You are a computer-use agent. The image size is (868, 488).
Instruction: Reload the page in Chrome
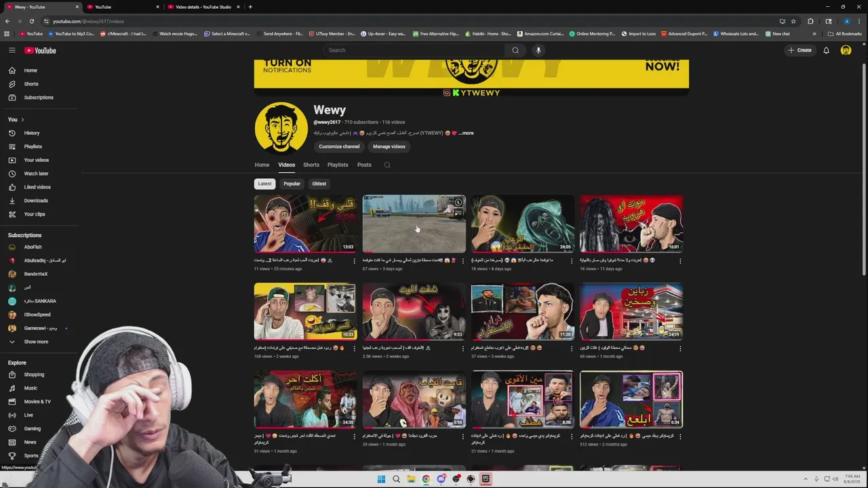pos(31,21)
